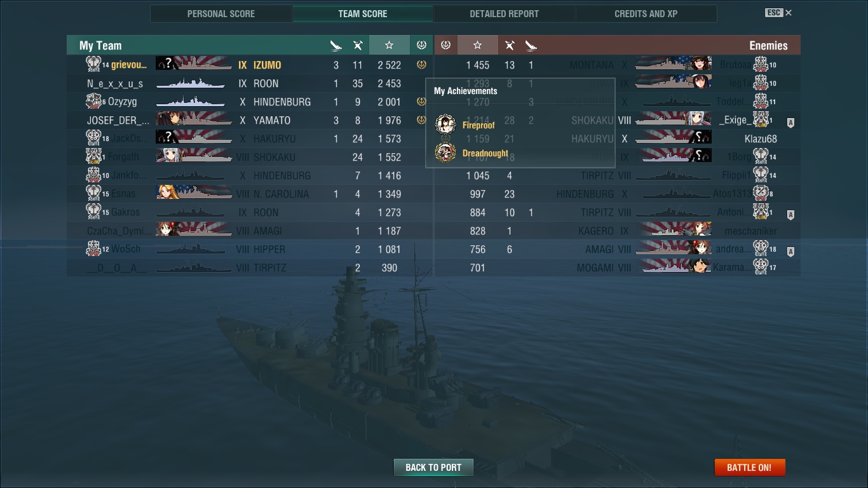Select the Izumo player row
The image size is (868, 488).
point(250,65)
